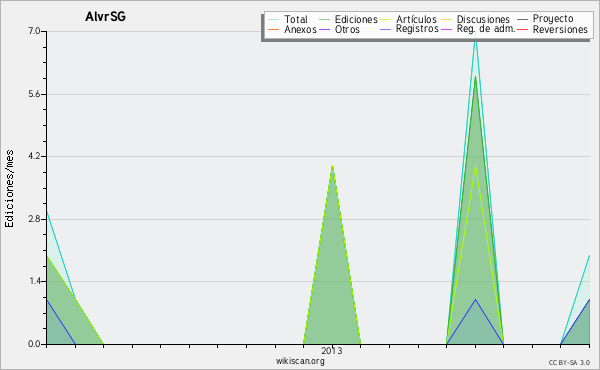Click the Total legend label
Viewport: 600px width, 370px height.
tap(296, 19)
